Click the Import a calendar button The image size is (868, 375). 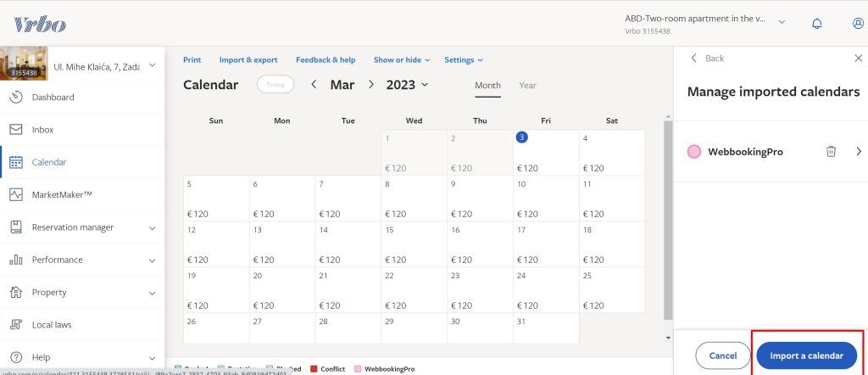coord(806,355)
